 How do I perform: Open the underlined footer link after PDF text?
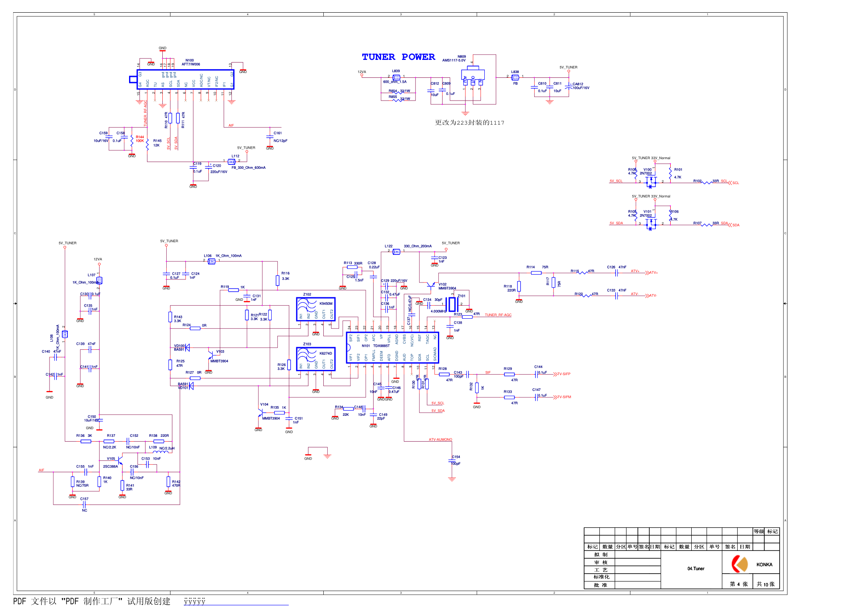236,602
